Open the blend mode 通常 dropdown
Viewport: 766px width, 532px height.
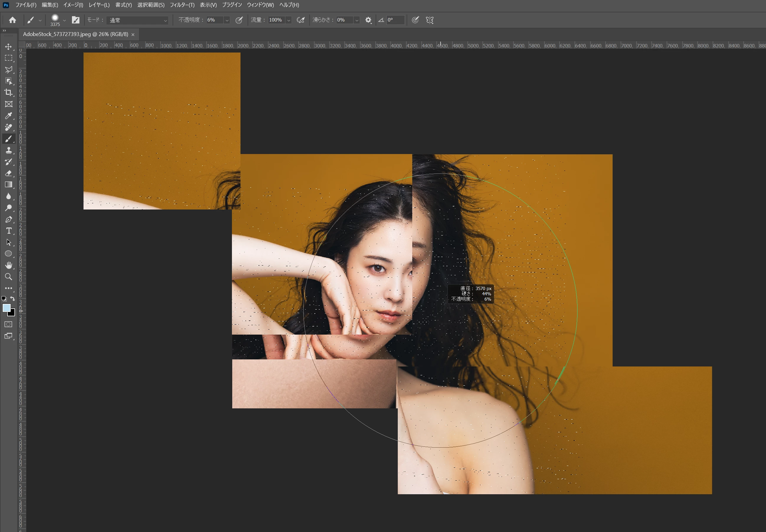[137, 20]
